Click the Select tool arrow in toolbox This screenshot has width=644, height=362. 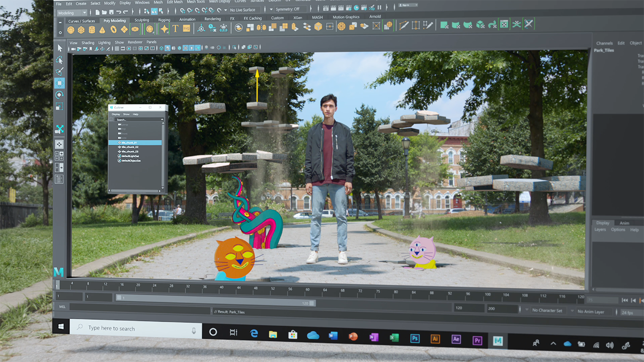click(60, 48)
